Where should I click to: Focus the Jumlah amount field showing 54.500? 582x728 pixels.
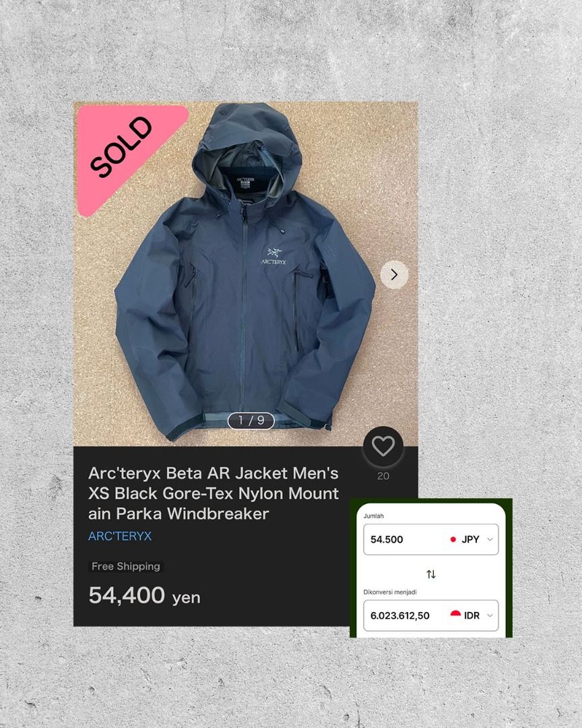click(x=430, y=539)
